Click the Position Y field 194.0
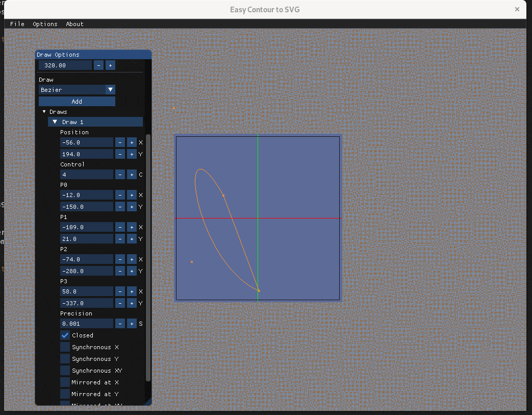 [x=87, y=154]
